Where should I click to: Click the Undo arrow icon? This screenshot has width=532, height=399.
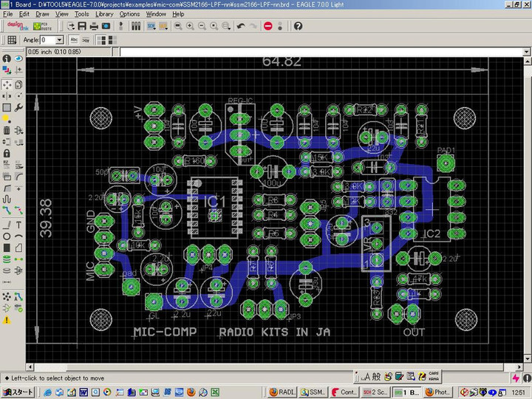tap(240, 26)
